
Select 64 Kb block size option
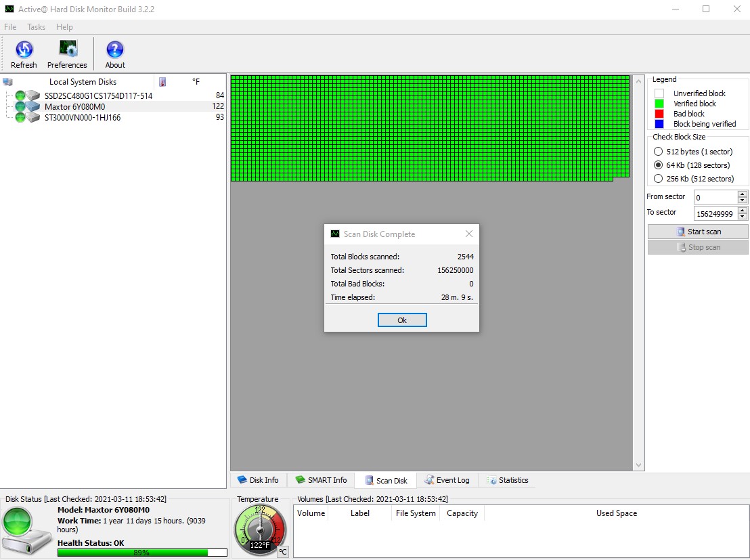(x=658, y=165)
